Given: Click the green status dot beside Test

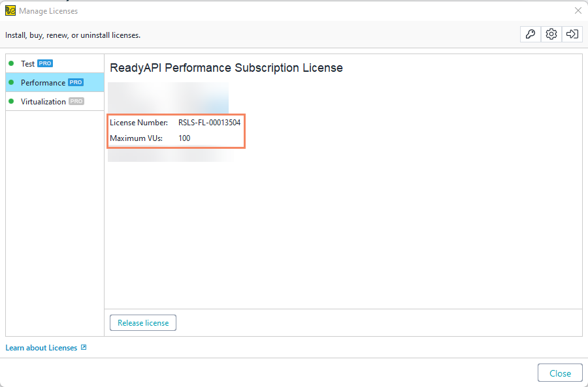Looking at the screenshot, I should pyautogui.click(x=11, y=63).
